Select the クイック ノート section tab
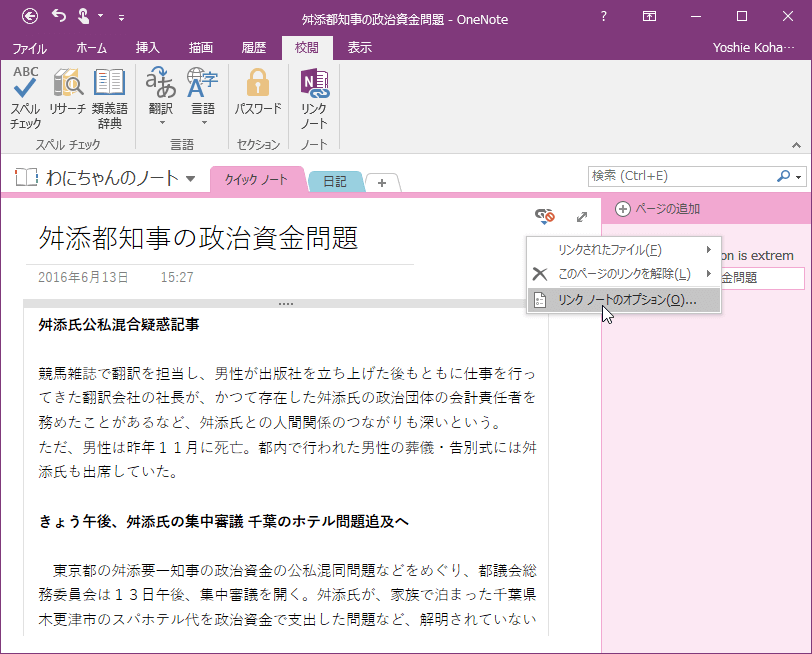 [x=256, y=180]
